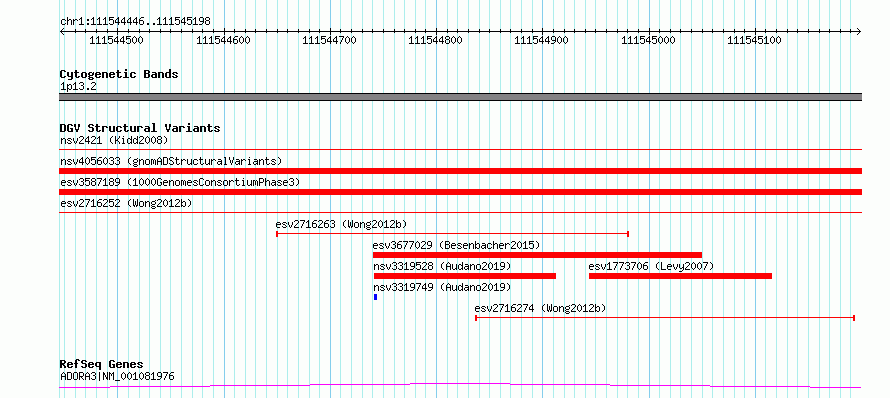
Task: Click ruler tick label 111545100
Action: click(754, 40)
